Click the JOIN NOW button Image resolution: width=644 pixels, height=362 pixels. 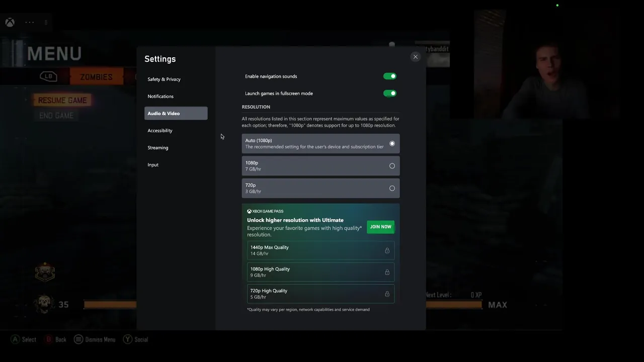380,227
